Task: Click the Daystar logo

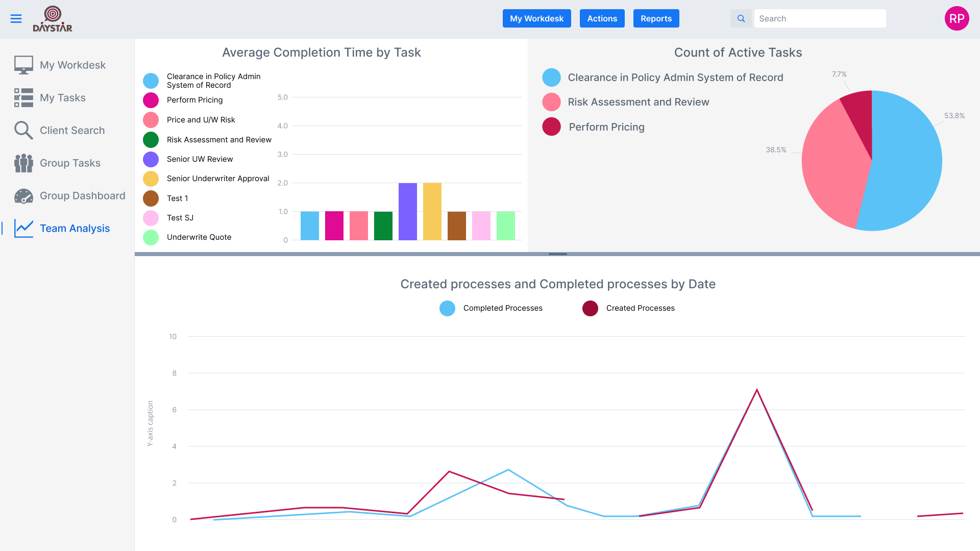Action: point(53,19)
